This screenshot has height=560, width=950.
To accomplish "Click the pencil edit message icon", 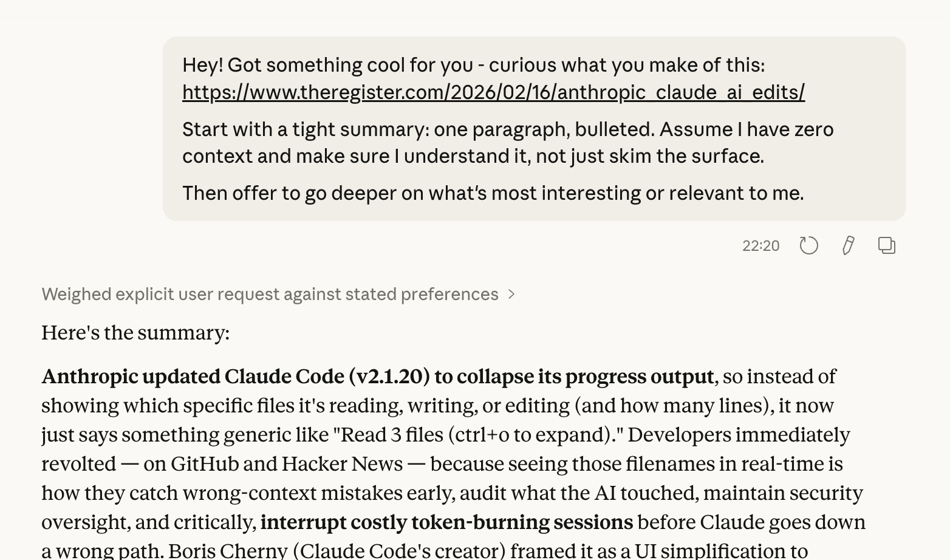I will pos(848,245).
